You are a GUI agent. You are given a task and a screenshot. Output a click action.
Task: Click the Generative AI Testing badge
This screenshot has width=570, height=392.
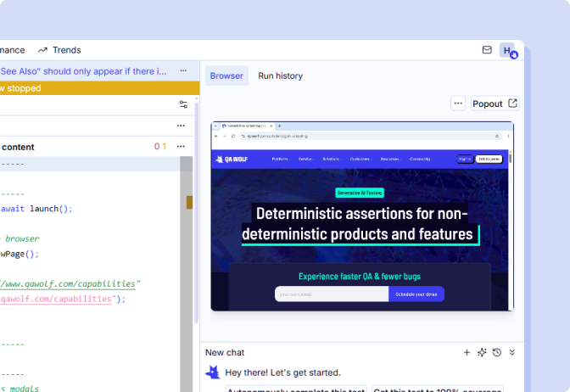[360, 193]
